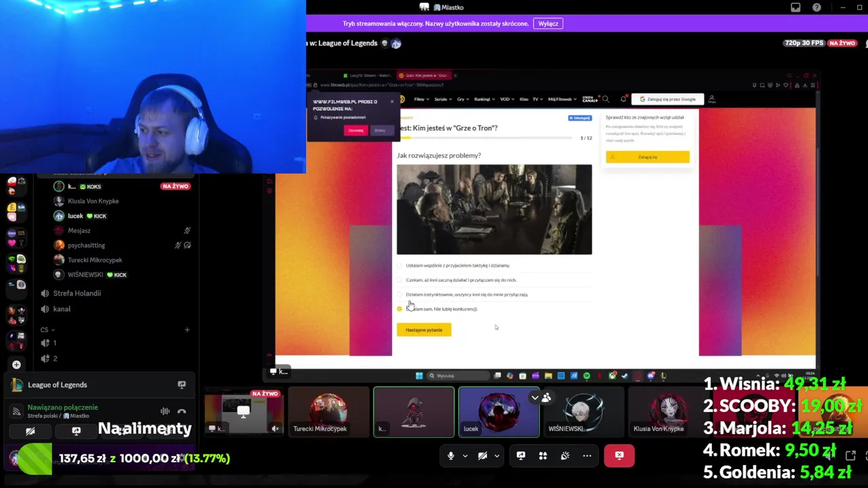The width and height of the screenshot is (868, 488).
Task: Collapse the CS channel category
Action: [x=47, y=330]
